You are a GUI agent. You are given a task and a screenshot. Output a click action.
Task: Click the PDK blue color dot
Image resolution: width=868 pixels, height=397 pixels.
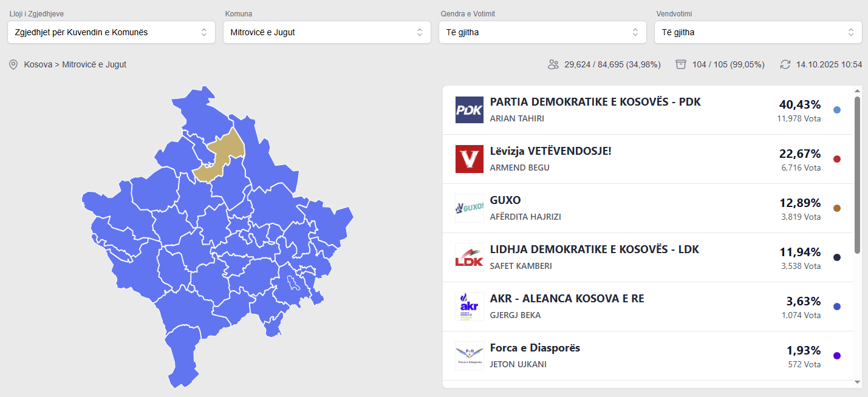click(x=837, y=110)
